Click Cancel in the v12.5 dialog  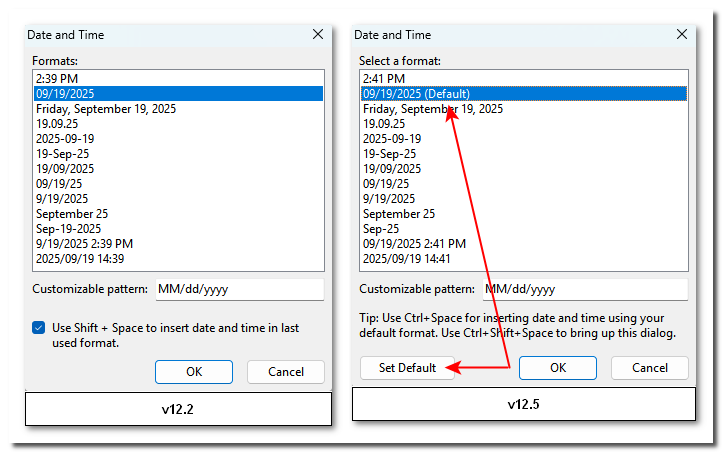[x=650, y=368]
